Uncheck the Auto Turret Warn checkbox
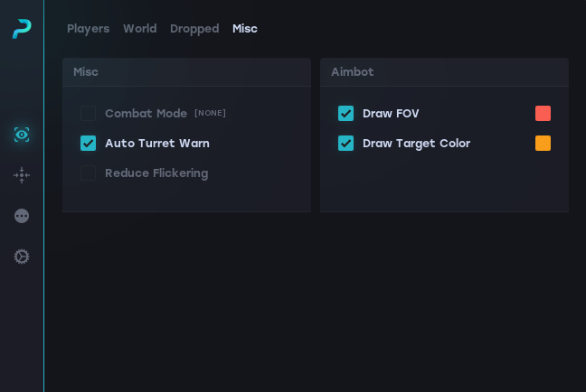This screenshot has width=586, height=392. coord(89,143)
